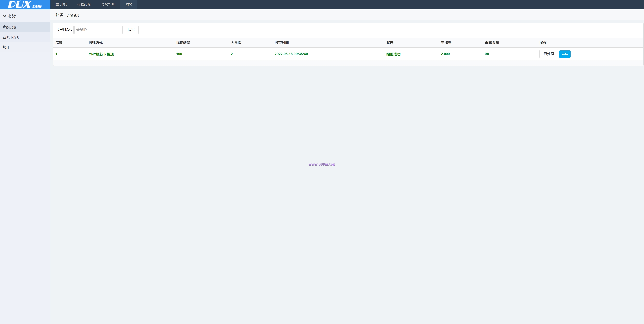Click the 已处理 button in row 1
Image resolution: width=644 pixels, height=324 pixels.
[548, 54]
